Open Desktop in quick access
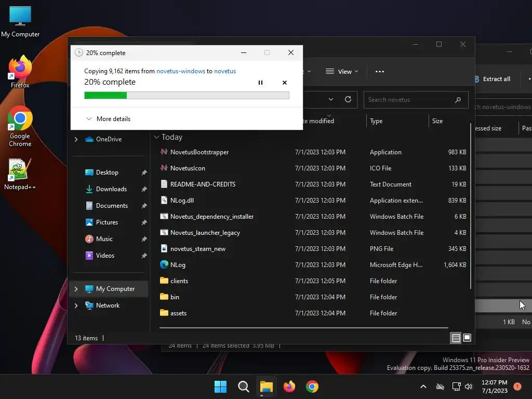The image size is (532, 399). (107, 172)
